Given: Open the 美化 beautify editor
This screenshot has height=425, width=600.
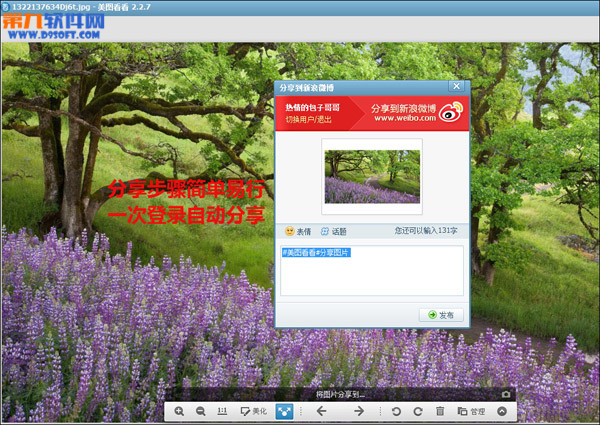Looking at the screenshot, I should (x=253, y=411).
